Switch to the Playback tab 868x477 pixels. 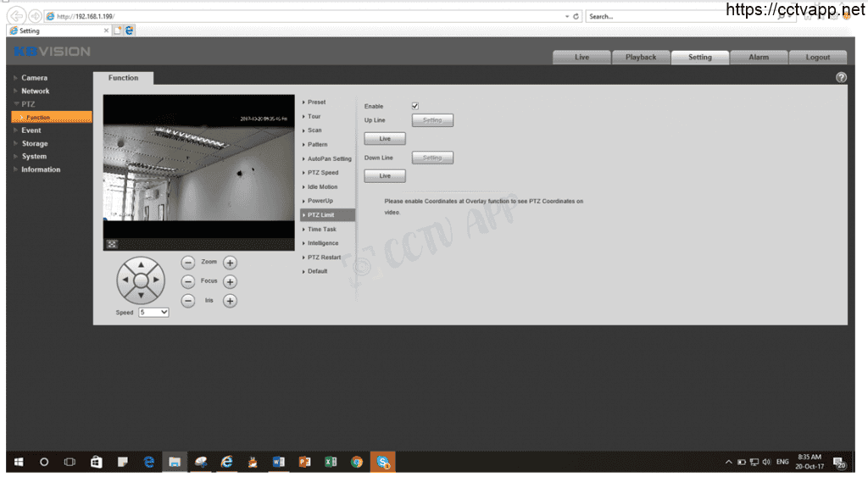(x=641, y=58)
